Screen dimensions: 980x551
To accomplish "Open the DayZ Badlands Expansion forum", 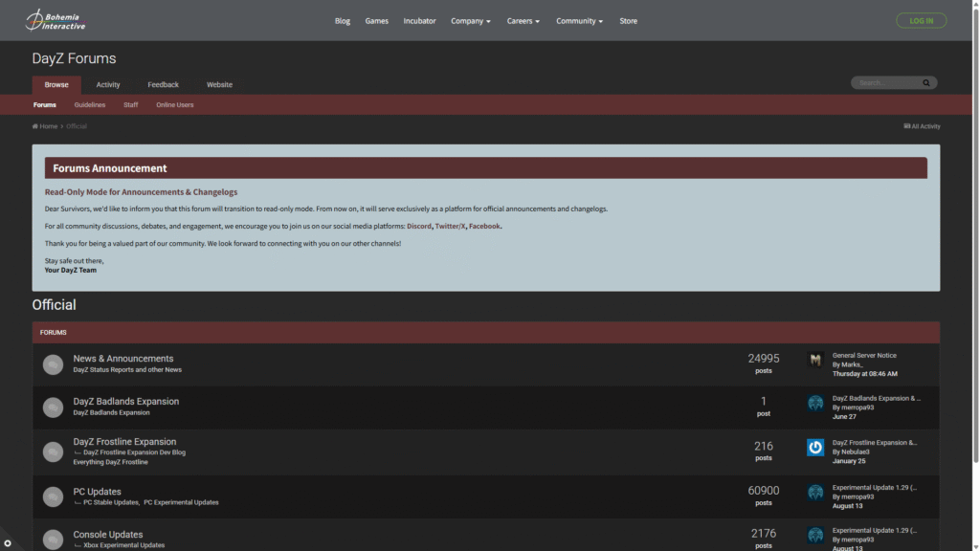I will click(125, 401).
